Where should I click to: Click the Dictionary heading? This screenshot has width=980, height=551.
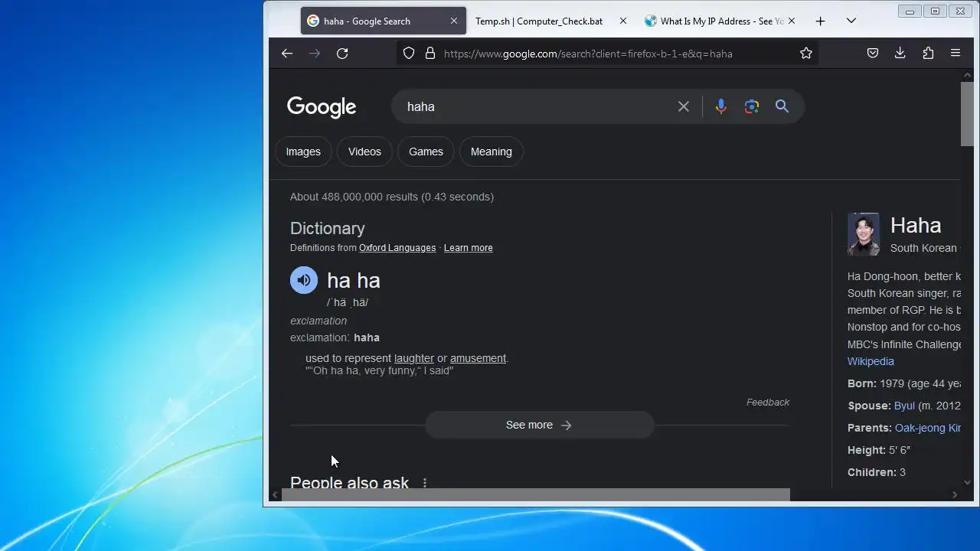(327, 228)
